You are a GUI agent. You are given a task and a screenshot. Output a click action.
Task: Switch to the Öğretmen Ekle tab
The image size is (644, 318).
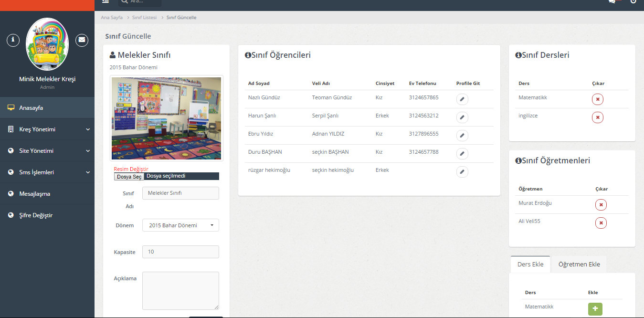[x=579, y=265]
